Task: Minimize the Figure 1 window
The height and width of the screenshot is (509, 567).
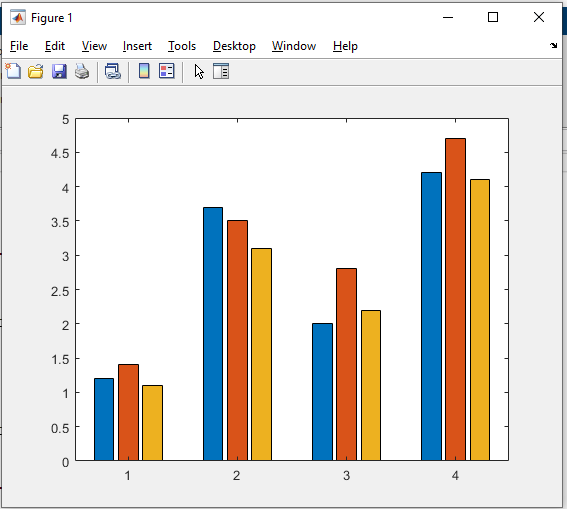Action: click(x=448, y=17)
